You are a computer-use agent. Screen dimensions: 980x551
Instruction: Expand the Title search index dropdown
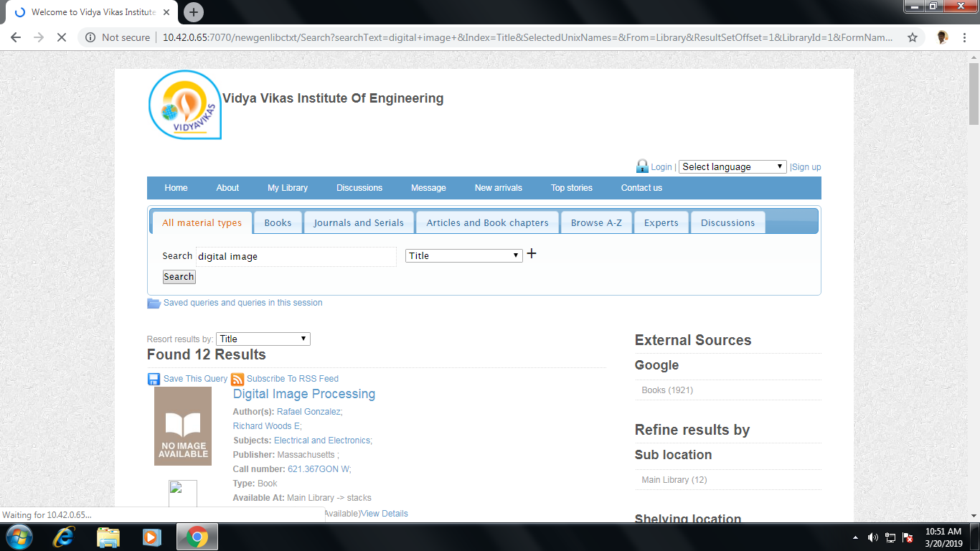pyautogui.click(x=463, y=255)
